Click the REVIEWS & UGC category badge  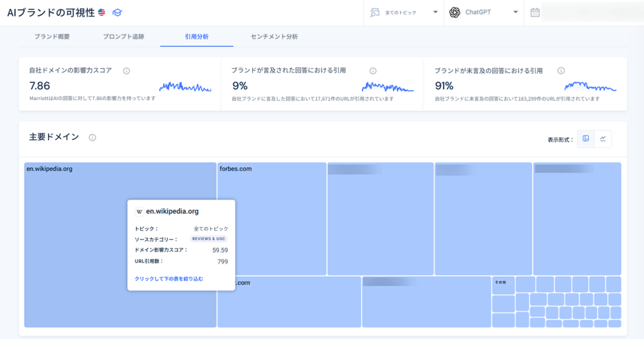[x=209, y=239]
